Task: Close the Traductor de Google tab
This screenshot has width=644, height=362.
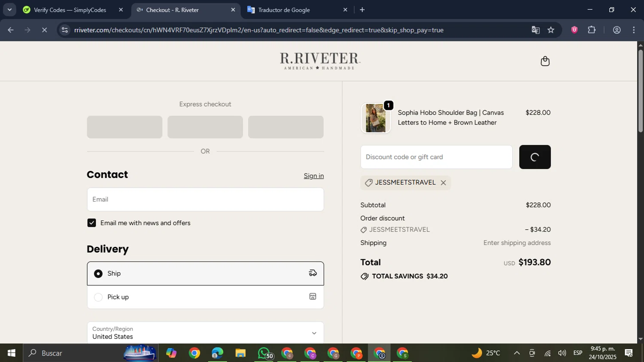Action: [x=345, y=10]
